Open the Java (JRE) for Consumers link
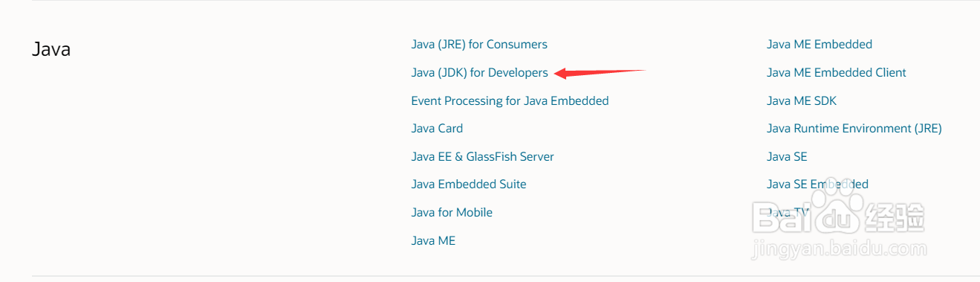The image size is (980, 282). tap(479, 45)
